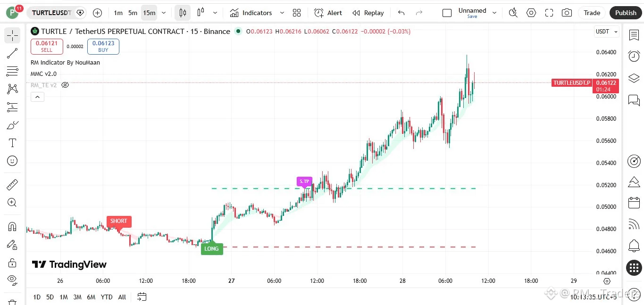Set the date range to 1D

37,297
